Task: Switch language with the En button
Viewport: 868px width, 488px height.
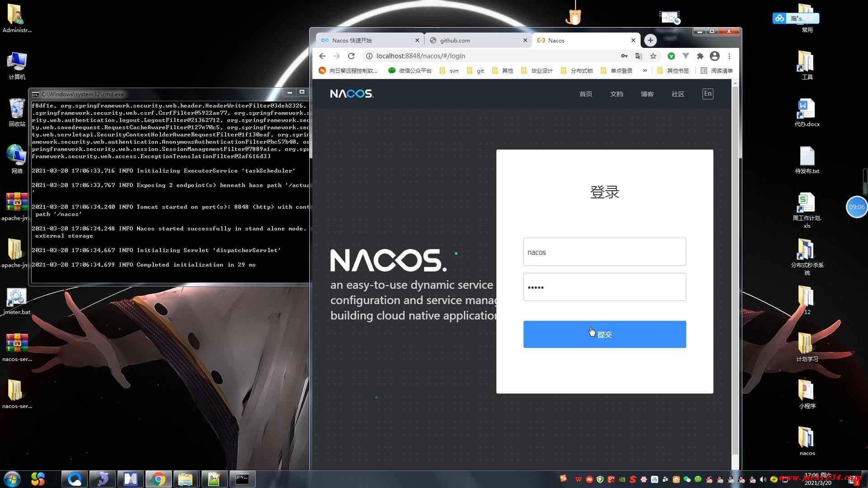Action: pyautogui.click(x=708, y=94)
